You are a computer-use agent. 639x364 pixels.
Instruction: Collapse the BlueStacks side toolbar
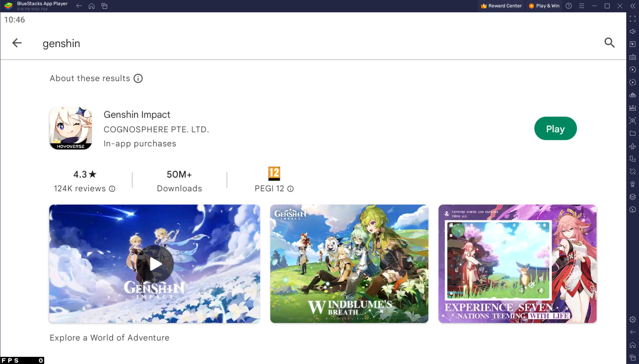(x=633, y=6)
